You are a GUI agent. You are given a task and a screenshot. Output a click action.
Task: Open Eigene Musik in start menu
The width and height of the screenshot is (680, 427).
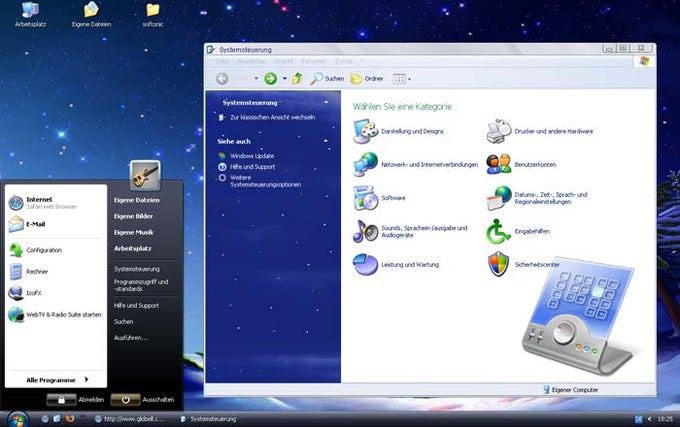pyautogui.click(x=134, y=232)
